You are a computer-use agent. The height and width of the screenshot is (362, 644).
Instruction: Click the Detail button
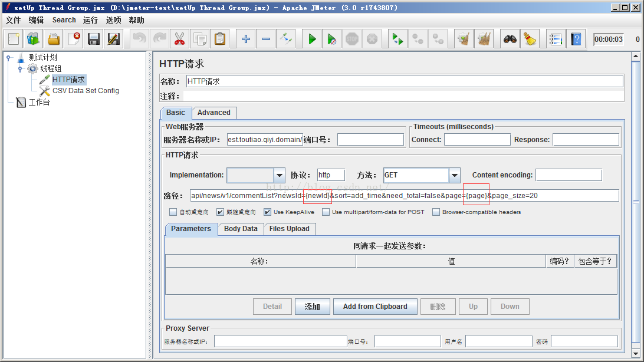pyautogui.click(x=272, y=307)
